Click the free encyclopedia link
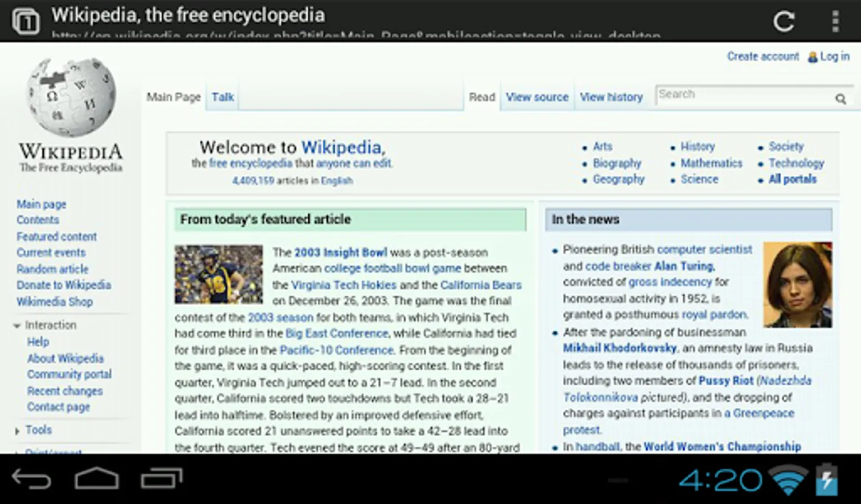 coord(251,164)
